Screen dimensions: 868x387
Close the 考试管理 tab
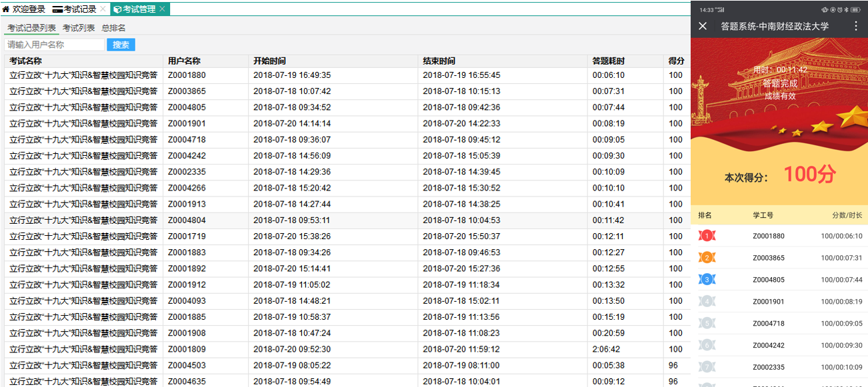click(x=162, y=9)
